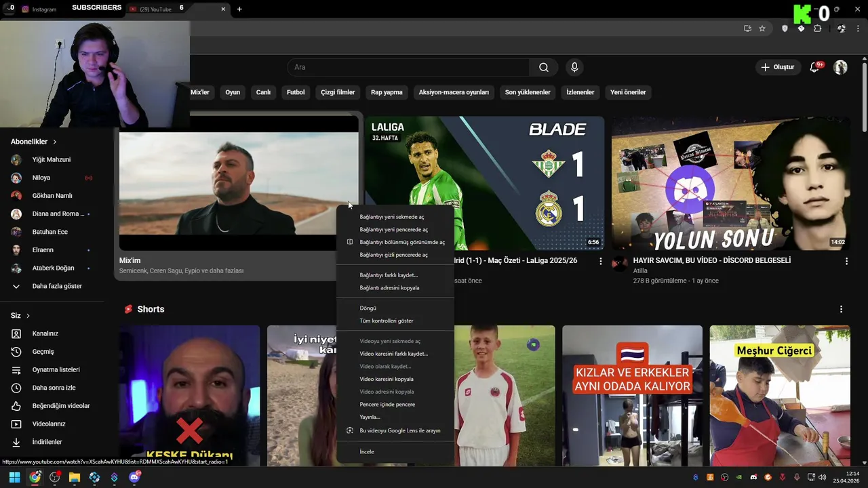Open a new browser tab
This screenshot has height=488, width=868.
pyautogui.click(x=239, y=9)
